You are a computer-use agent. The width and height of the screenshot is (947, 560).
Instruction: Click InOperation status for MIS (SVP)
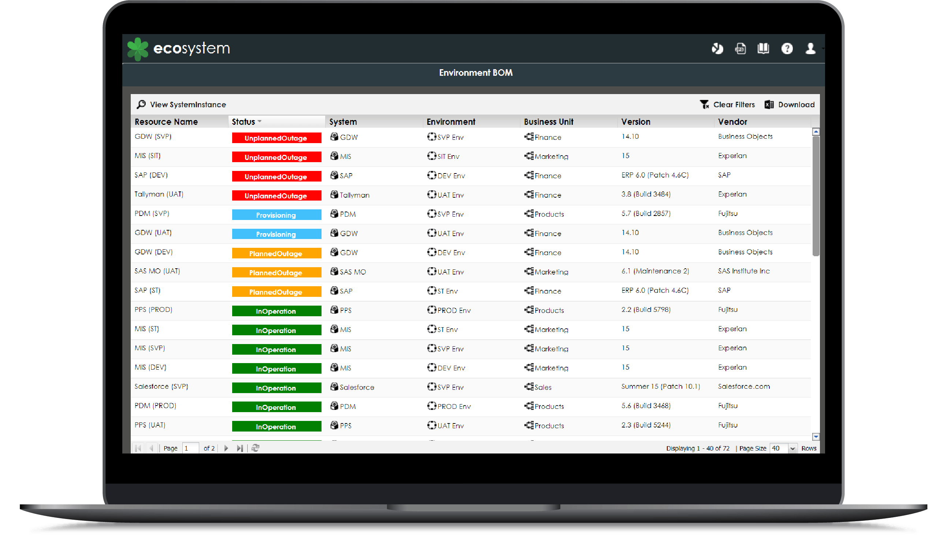click(276, 350)
